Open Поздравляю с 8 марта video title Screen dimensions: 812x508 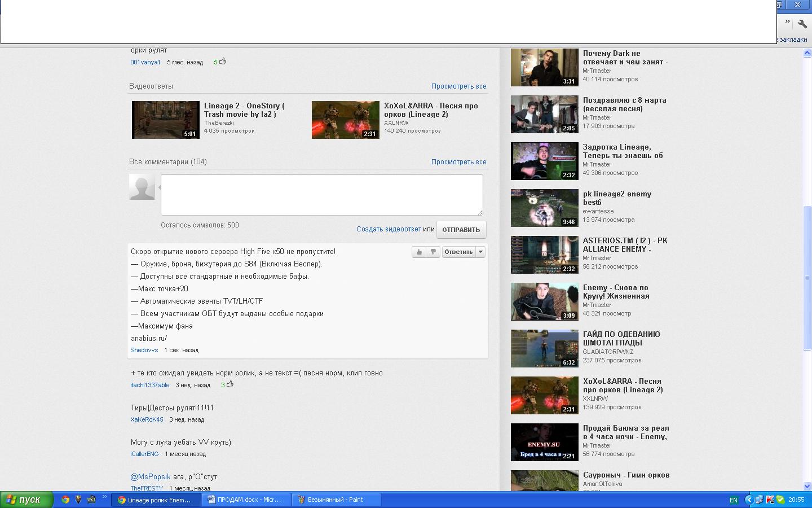point(624,104)
